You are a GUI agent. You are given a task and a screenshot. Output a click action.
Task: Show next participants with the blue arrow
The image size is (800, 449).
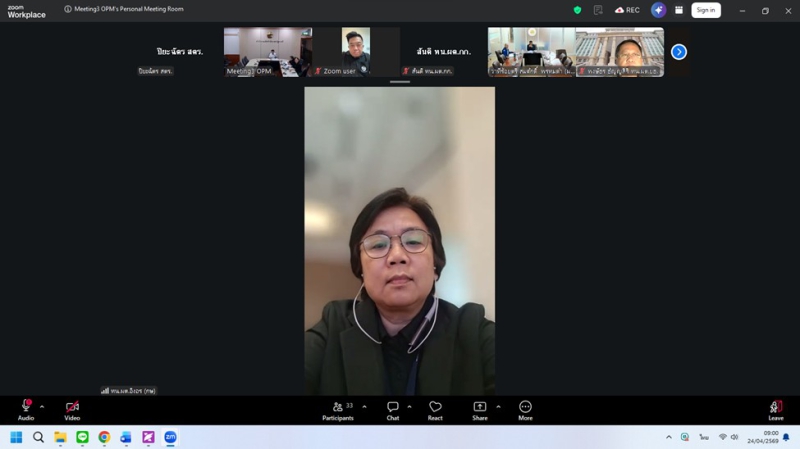[x=679, y=52]
